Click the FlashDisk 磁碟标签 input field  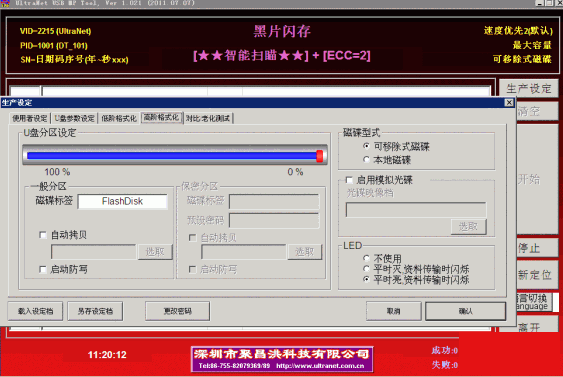pyautogui.click(x=122, y=201)
